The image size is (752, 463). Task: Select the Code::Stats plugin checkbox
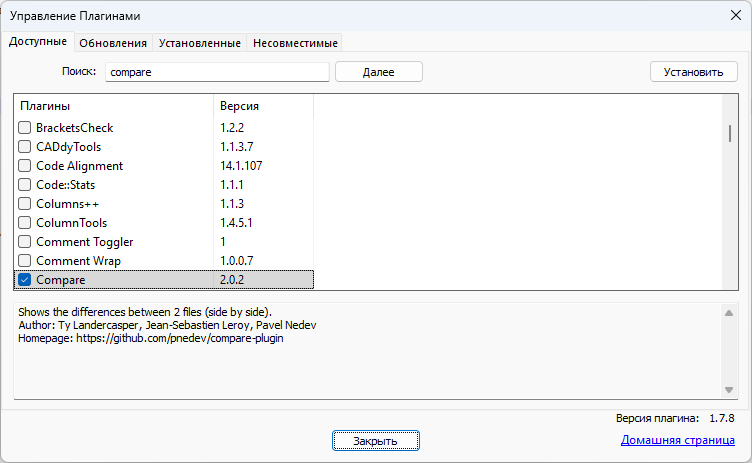point(25,185)
